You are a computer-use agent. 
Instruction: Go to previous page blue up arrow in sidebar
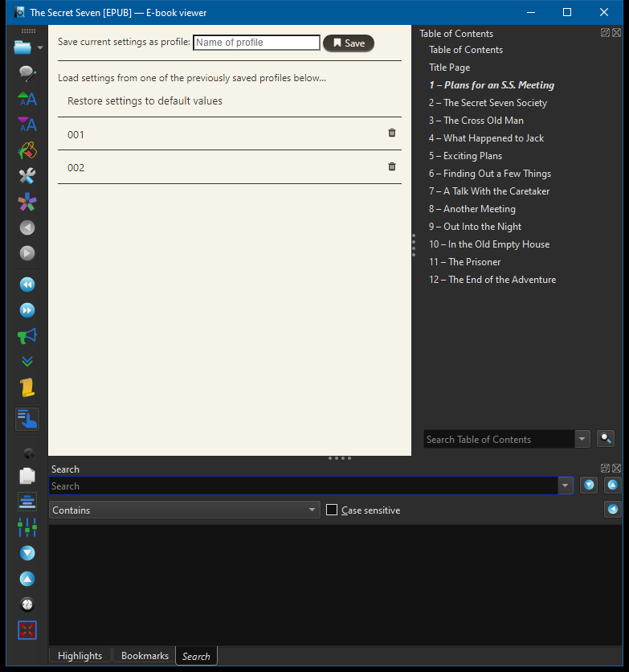coord(27,579)
